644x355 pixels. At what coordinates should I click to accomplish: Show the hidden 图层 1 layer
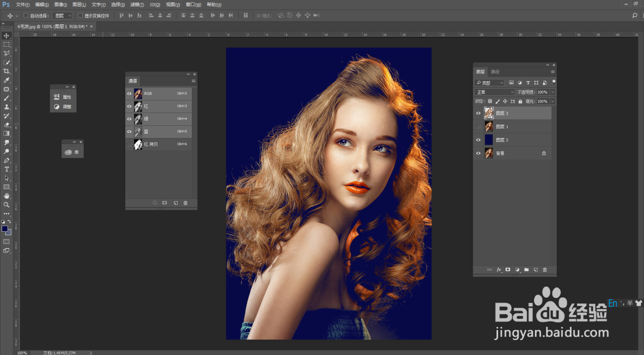coord(478,126)
